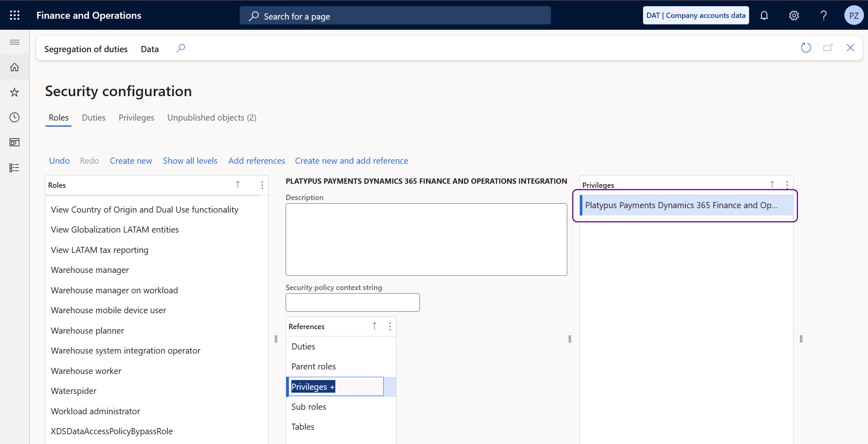Expand the navigation pane hamburger
The width and height of the screenshot is (868, 444).
15,42
